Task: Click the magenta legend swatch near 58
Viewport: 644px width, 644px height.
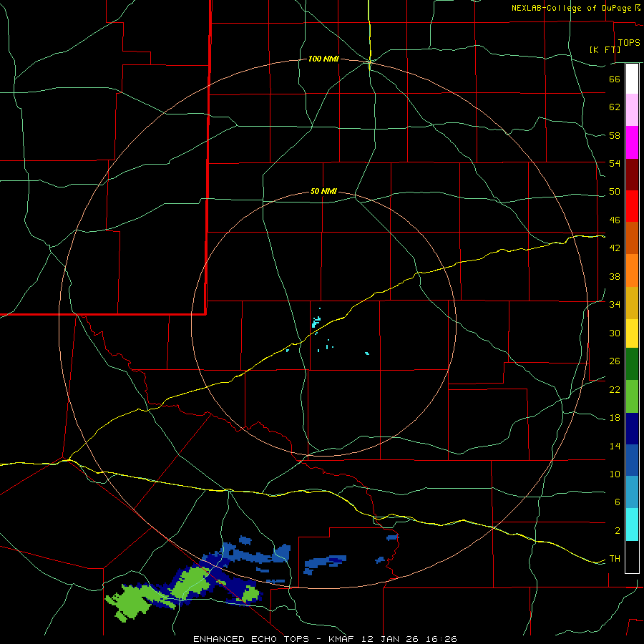Action: click(632, 142)
